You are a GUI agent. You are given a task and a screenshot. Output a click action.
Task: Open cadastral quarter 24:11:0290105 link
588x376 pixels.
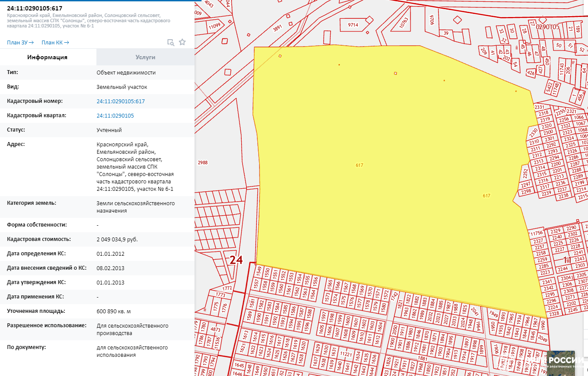[x=115, y=115]
